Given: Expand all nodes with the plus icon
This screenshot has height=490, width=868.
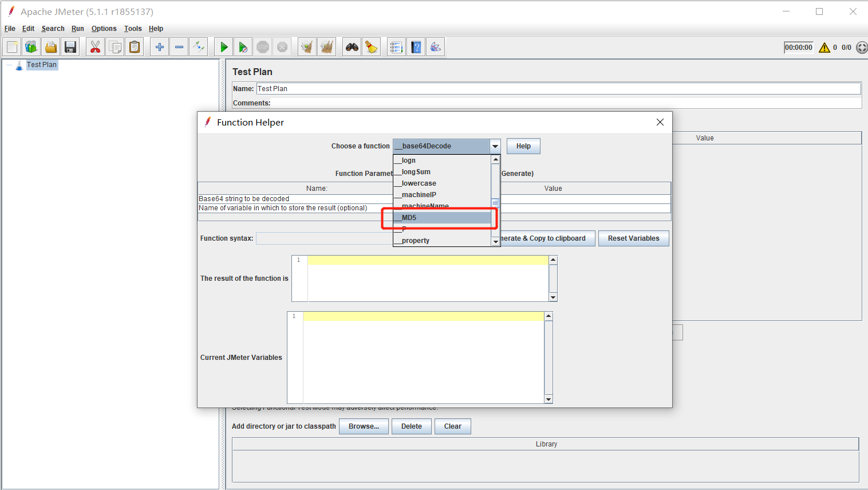Looking at the screenshot, I should coord(160,47).
